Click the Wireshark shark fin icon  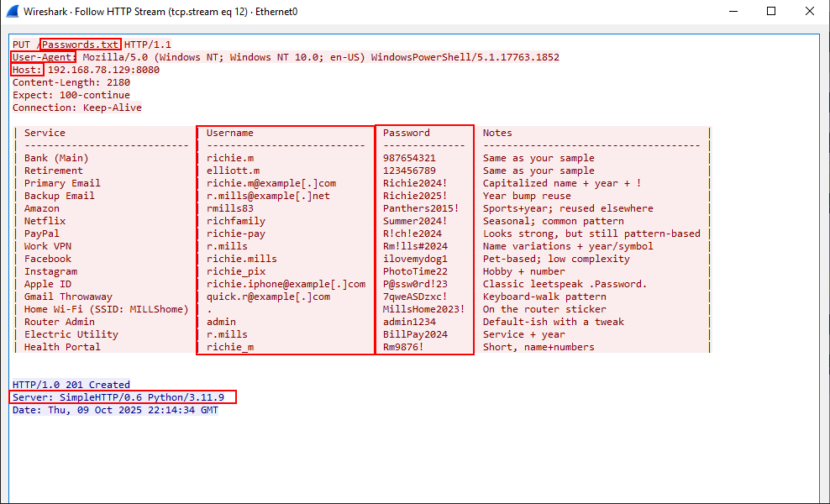(x=12, y=11)
